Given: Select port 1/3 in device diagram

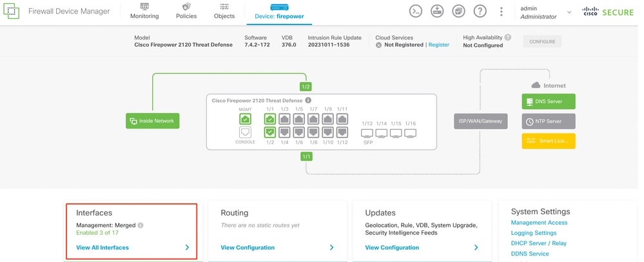Looking at the screenshot, I should (x=285, y=119).
